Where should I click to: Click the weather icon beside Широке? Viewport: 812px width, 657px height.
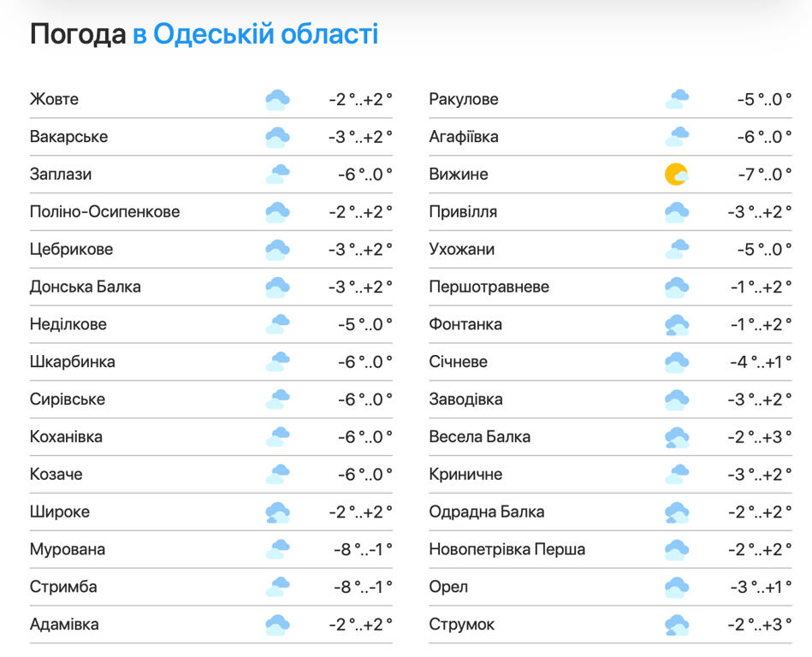tap(277, 512)
